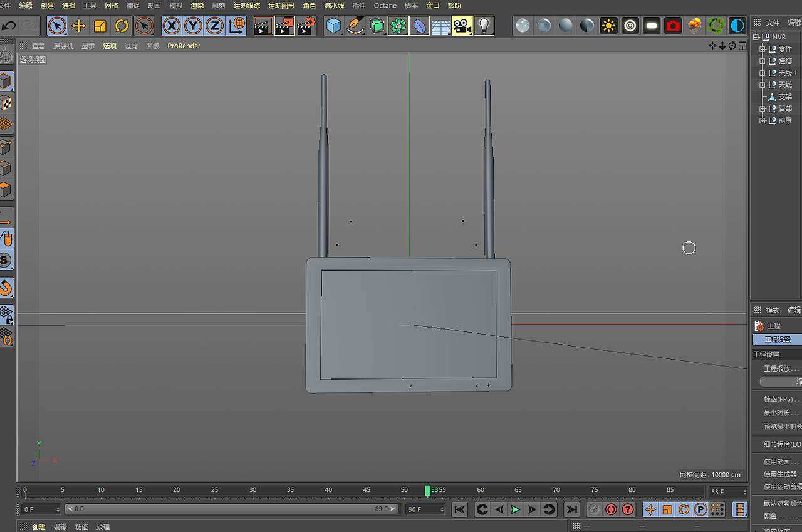The height and width of the screenshot is (532, 802).
Task: Activate the Rotate tool
Action: (122, 26)
